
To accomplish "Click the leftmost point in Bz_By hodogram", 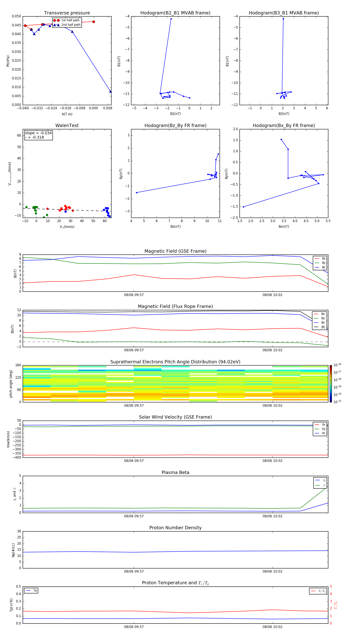I will click(x=136, y=193).
